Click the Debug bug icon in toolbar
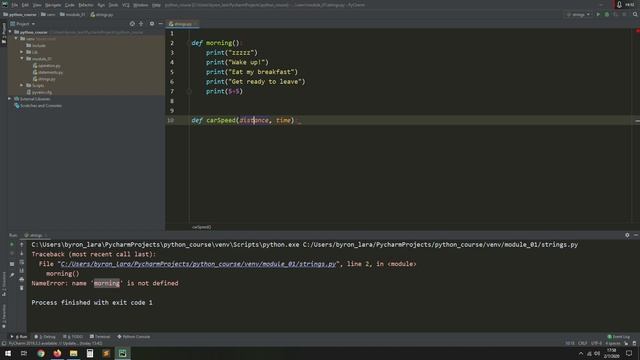The image size is (640, 360). pyautogui.click(x=607, y=14)
